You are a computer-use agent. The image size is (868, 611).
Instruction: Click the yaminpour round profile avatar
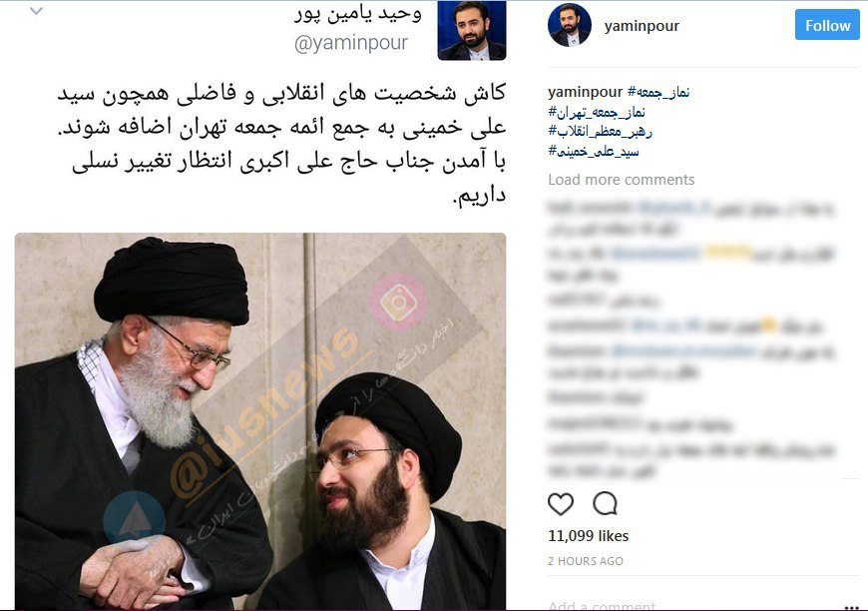click(x=569, y=26)
